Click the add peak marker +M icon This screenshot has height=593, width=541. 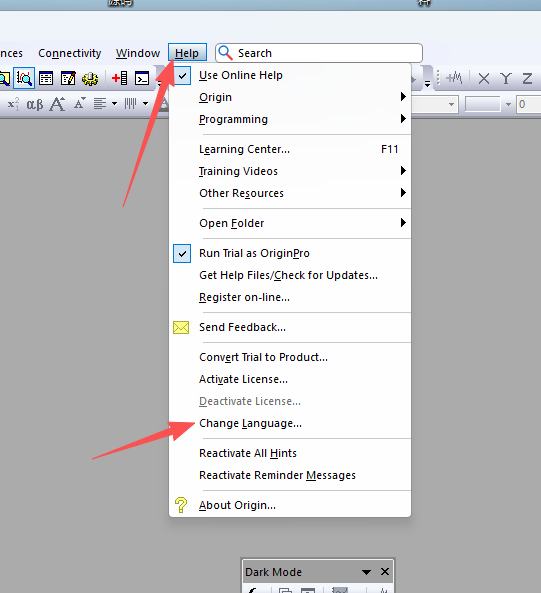(x=454, y=78)
